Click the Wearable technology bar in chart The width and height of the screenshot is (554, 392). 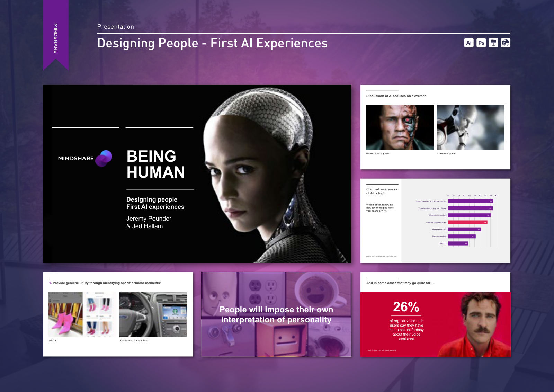pyautogui.click(x=469, y=215)
